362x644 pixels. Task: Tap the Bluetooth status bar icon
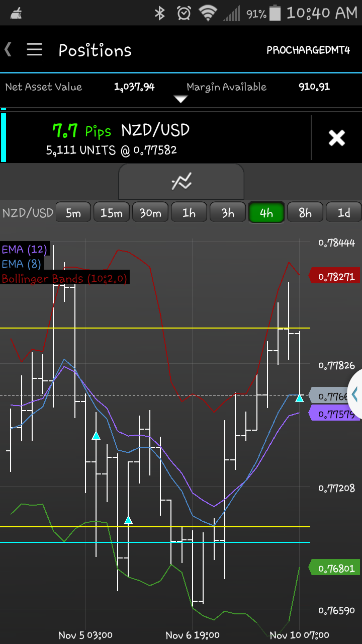(160, 13)
